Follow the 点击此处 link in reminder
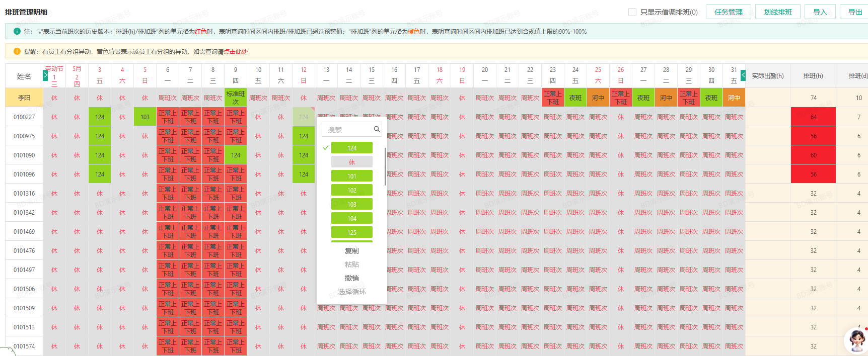The width and height of the screenshot is (868, 356). point(236,51)
